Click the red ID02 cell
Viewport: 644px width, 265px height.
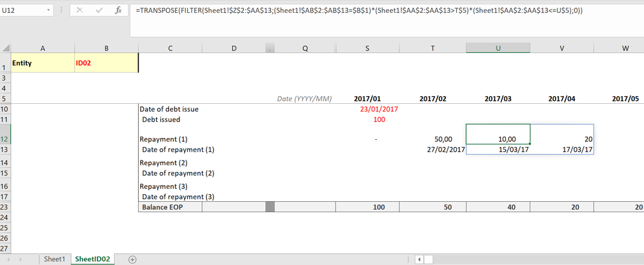[106, 63]
